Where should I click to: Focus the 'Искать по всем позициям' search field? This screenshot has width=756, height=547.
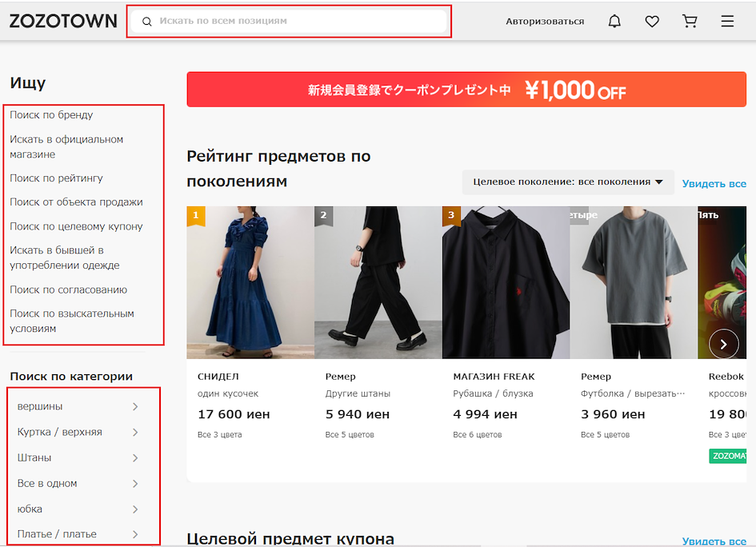(290, 22)
